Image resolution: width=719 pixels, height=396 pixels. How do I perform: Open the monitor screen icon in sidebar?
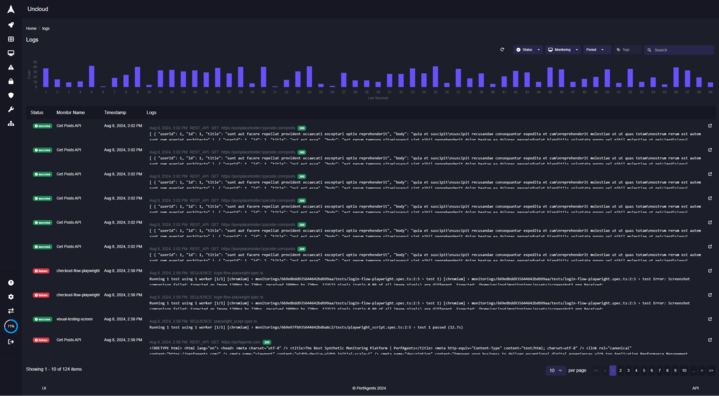11,53
